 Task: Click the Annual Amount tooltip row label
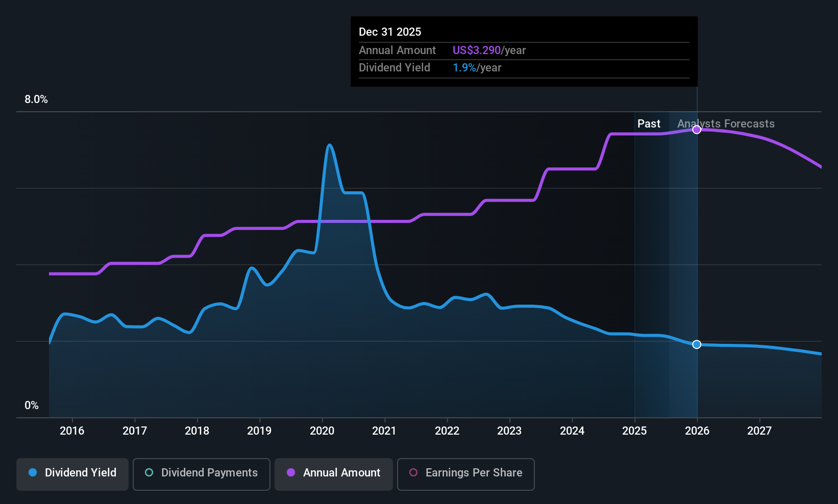(x=397, y=50)
